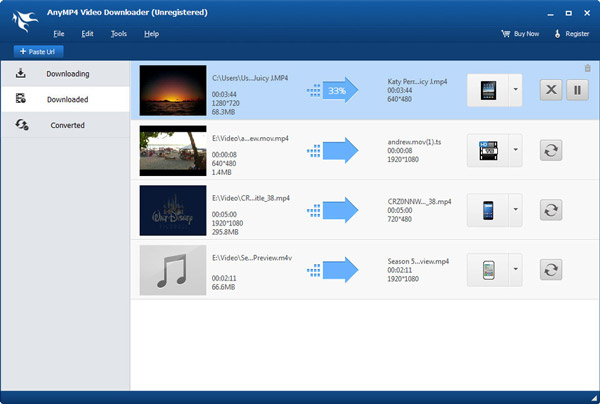The width and height of the screenshot is (600, 404).
Task: Open the Tools menu
Action: (119, 34)
